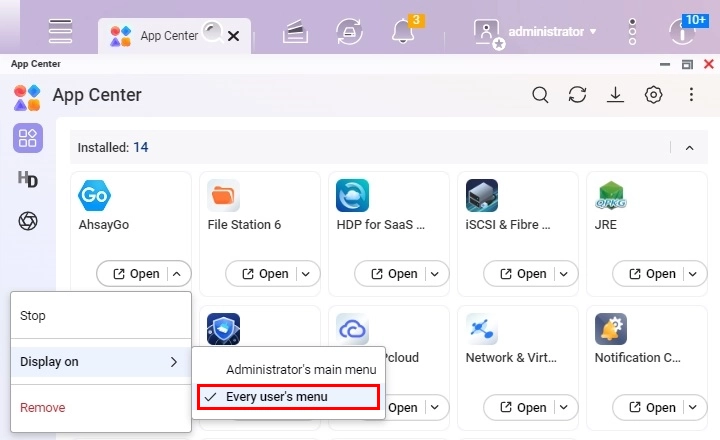
Task: Open the main hamburger menu
Action: tap(60, 31)
